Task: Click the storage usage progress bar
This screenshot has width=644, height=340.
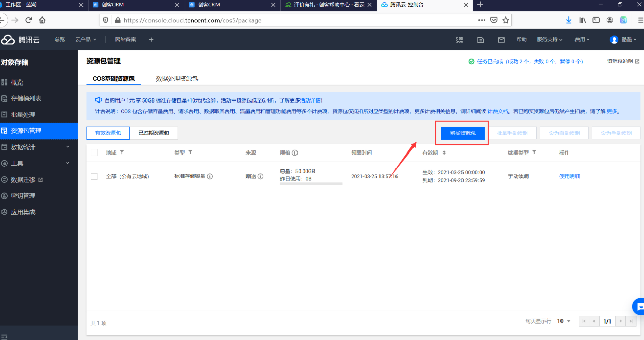Action: pyautogui.click(x=311, y=183)
